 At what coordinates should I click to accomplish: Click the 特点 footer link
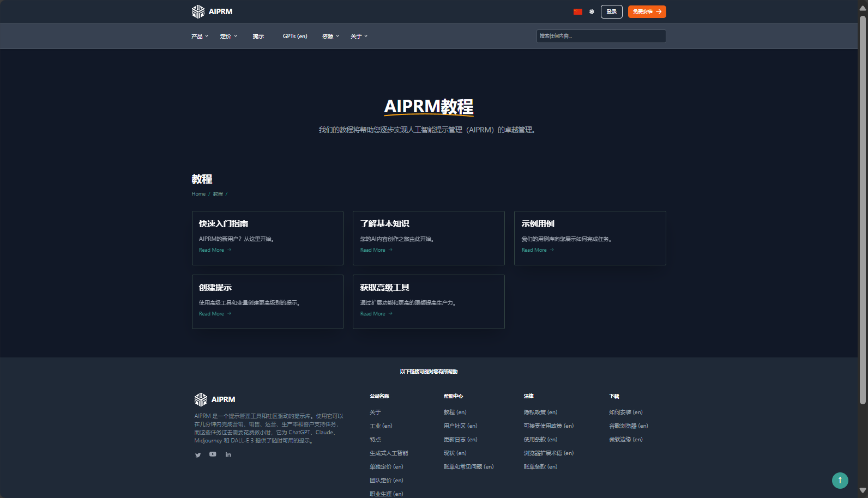[375, 440]
